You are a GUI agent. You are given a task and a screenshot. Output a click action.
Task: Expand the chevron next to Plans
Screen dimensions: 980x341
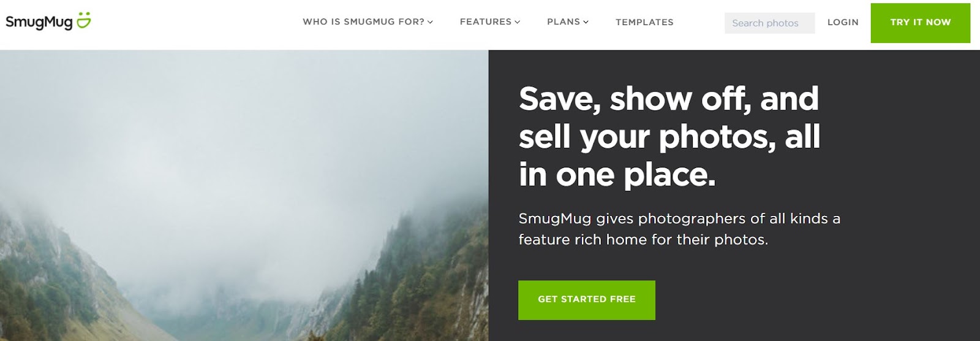tap(586, 22)
